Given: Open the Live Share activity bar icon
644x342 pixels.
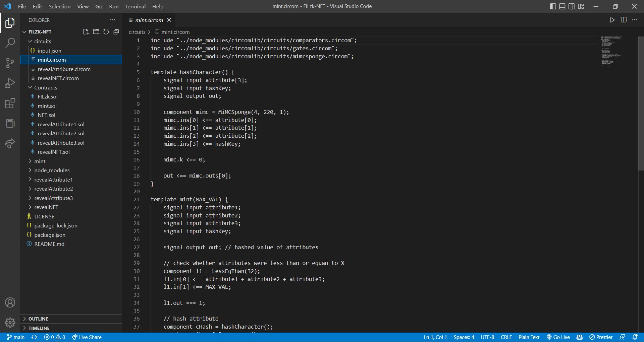Looking at the screenshot, I should click(10, 143).
